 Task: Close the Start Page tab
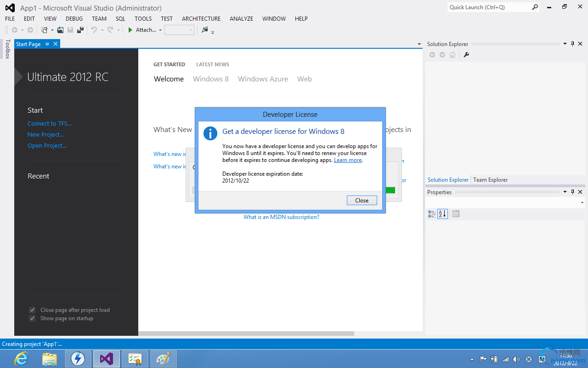[x=56, y=44]
